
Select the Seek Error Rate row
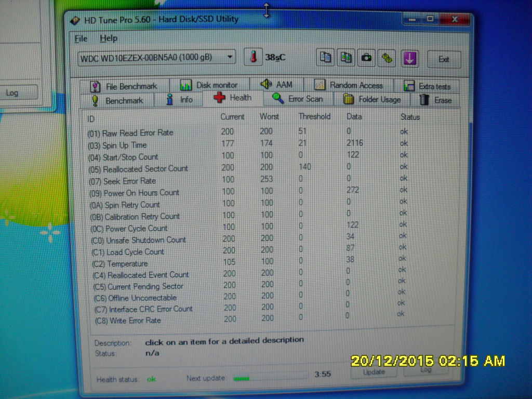tap(248, 180)
